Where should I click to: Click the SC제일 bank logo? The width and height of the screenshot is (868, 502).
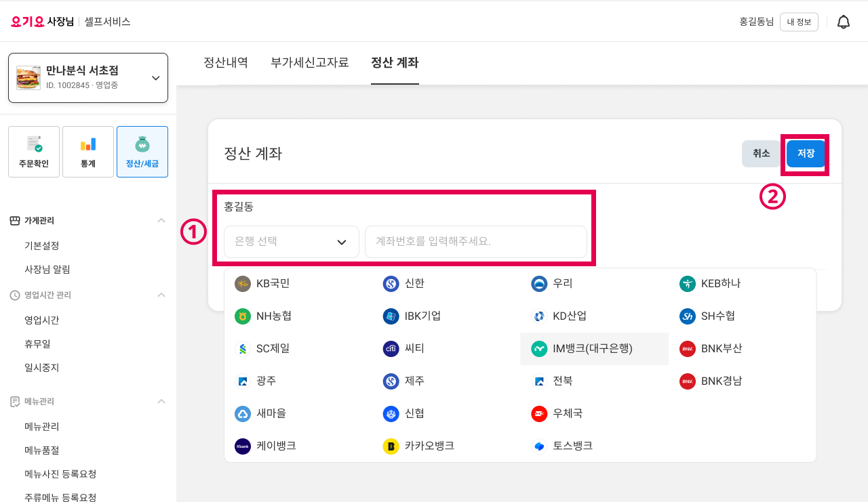pos(243,349)
